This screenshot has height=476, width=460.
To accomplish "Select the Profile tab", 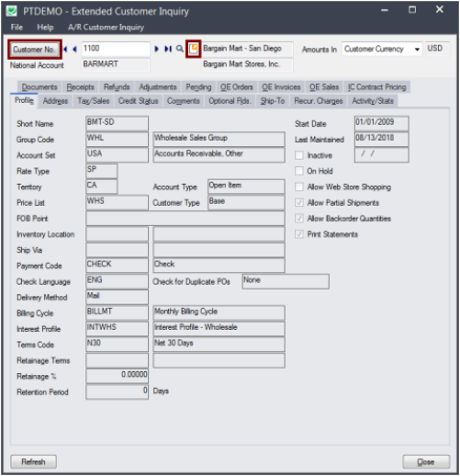I will pyautogui.click(x=24, y=100).
